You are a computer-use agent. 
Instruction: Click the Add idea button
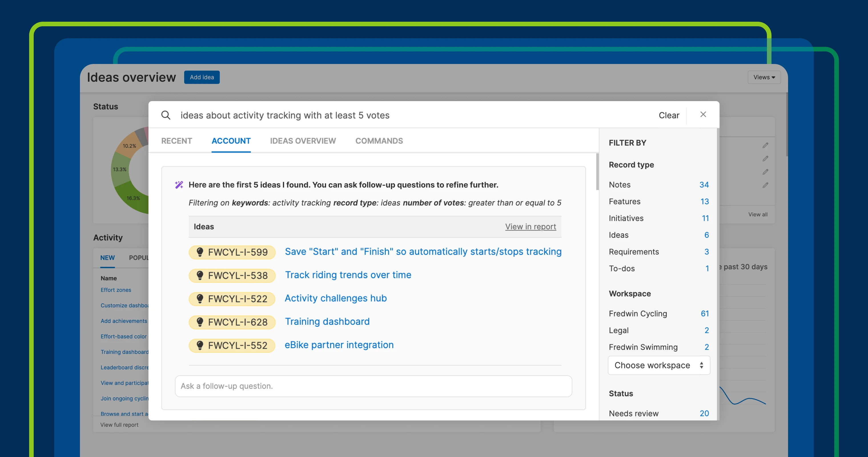click(202, 77)
